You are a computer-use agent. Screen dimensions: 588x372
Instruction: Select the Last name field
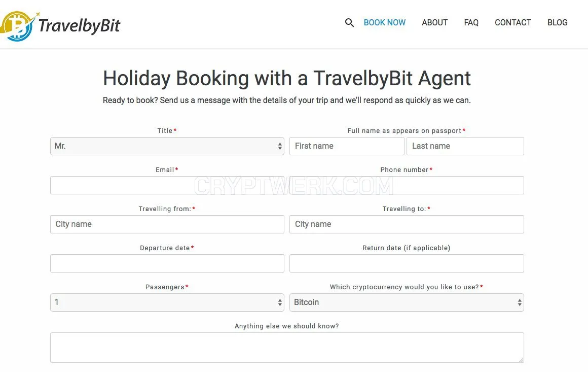pyautogui.click(x=465, y=146)
